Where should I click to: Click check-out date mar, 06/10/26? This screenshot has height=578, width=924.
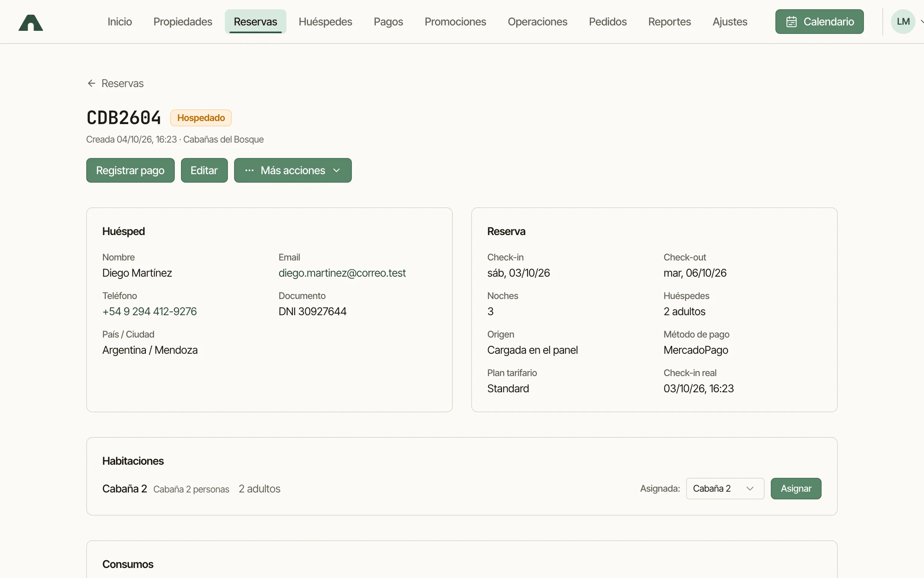[x=695, y=273]
